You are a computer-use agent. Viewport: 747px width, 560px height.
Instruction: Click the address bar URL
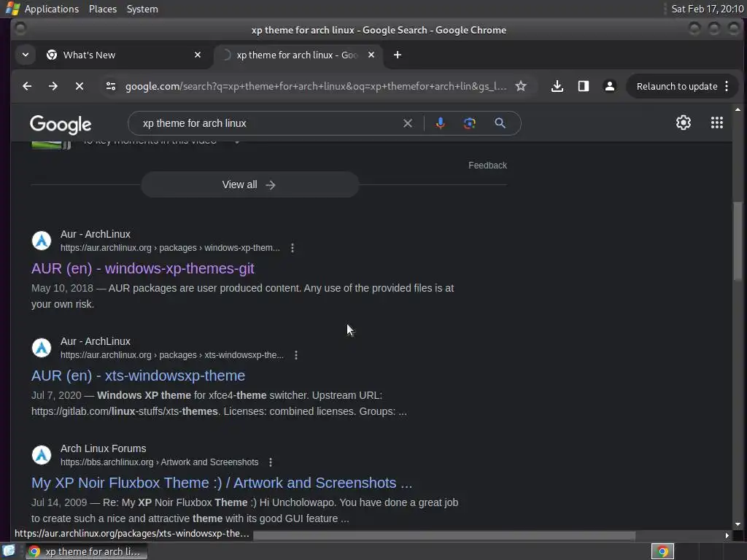click(315, 86)
